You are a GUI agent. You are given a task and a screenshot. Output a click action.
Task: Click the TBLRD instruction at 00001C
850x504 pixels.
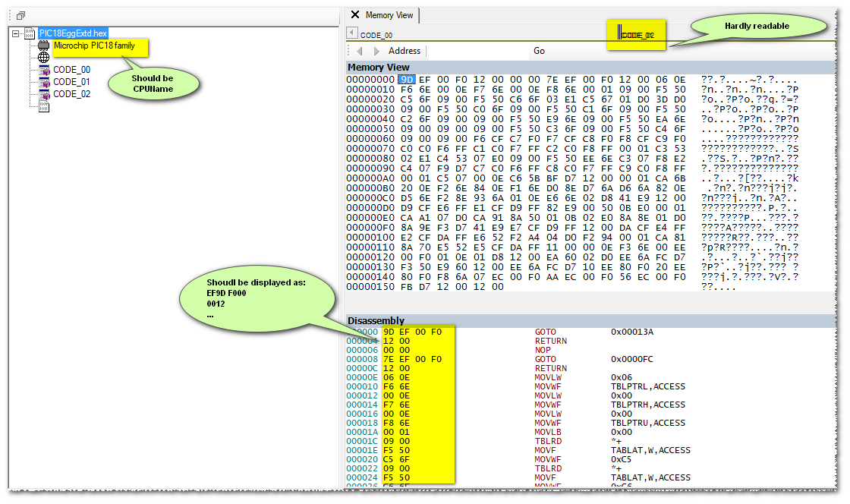pos(548,441)
